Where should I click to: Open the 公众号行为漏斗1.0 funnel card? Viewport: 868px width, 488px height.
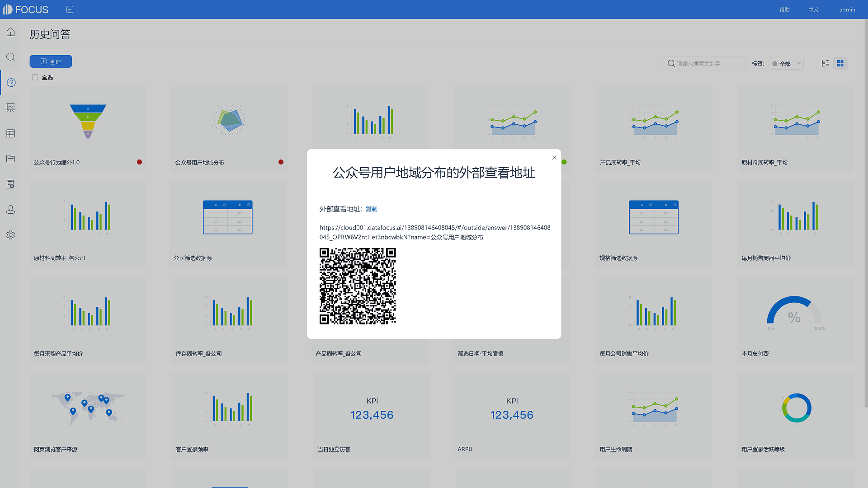[x=88, y=129]
